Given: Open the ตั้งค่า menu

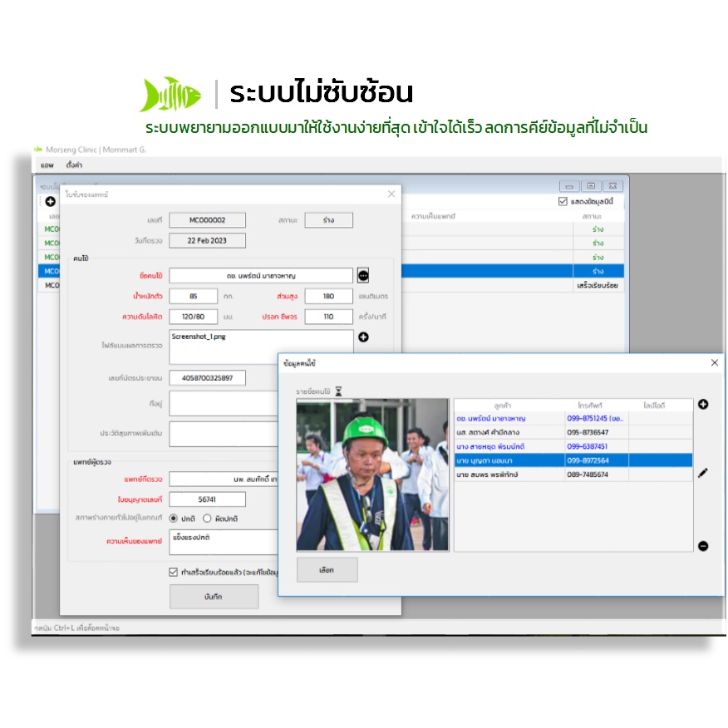Looking at the screenshot, I should tap(74, 165).
